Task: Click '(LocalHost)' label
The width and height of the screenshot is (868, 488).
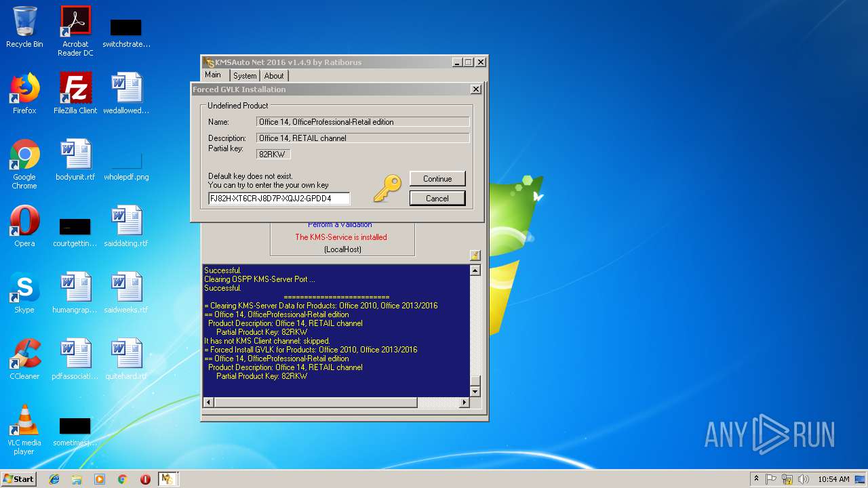Action: (x=342, y=249)
